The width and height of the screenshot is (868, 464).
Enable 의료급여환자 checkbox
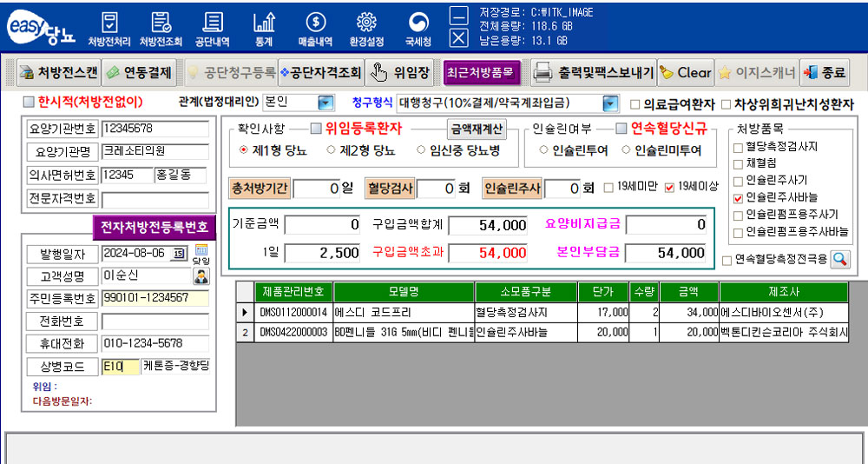[635, 104]
